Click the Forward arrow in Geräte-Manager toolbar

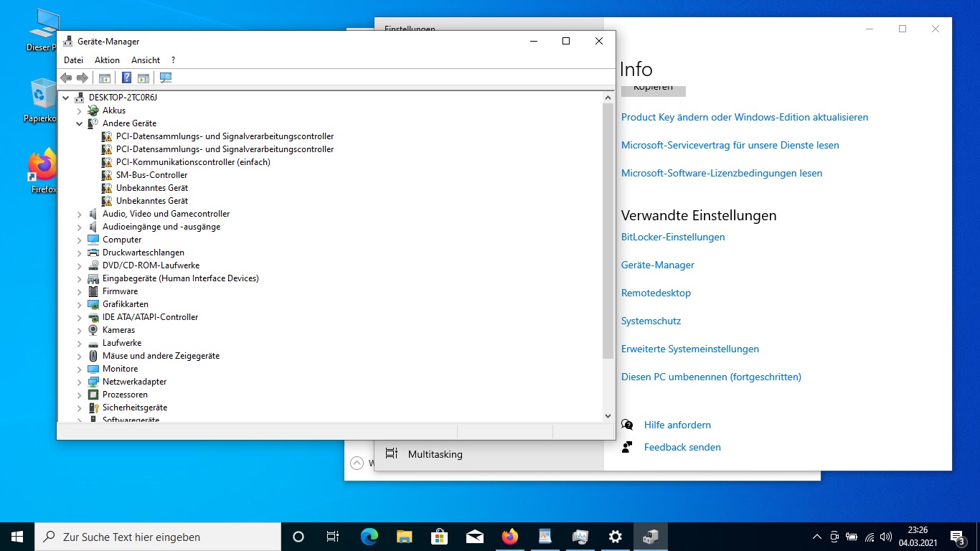pyautogui.click(x=83, y=77)
